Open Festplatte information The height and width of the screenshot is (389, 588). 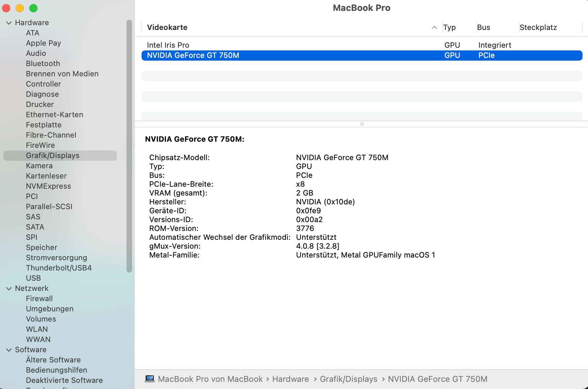[44, 125]
